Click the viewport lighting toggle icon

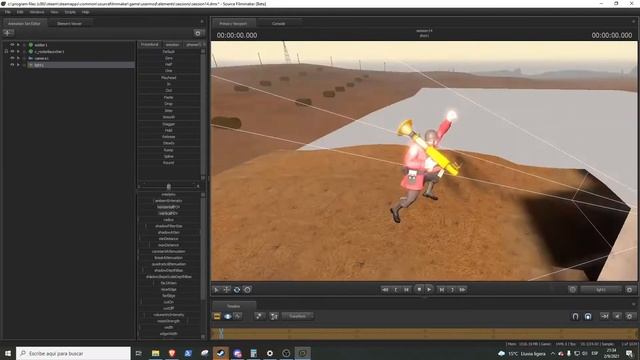pyautogui.click(x=573, y=290)
